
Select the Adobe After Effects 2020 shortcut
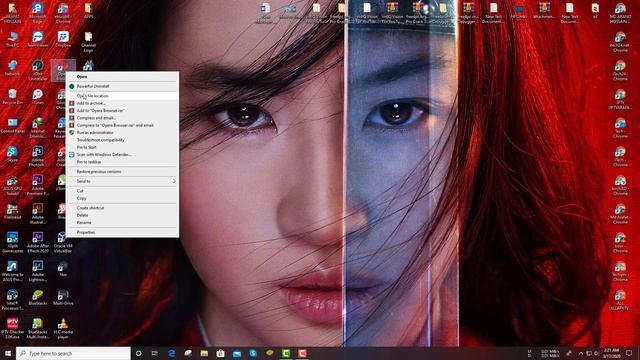(x=38, y=242)
